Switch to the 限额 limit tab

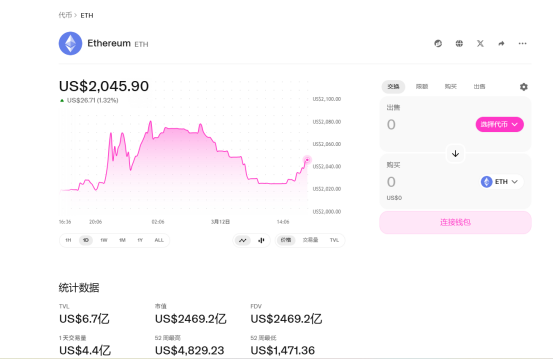422,87
